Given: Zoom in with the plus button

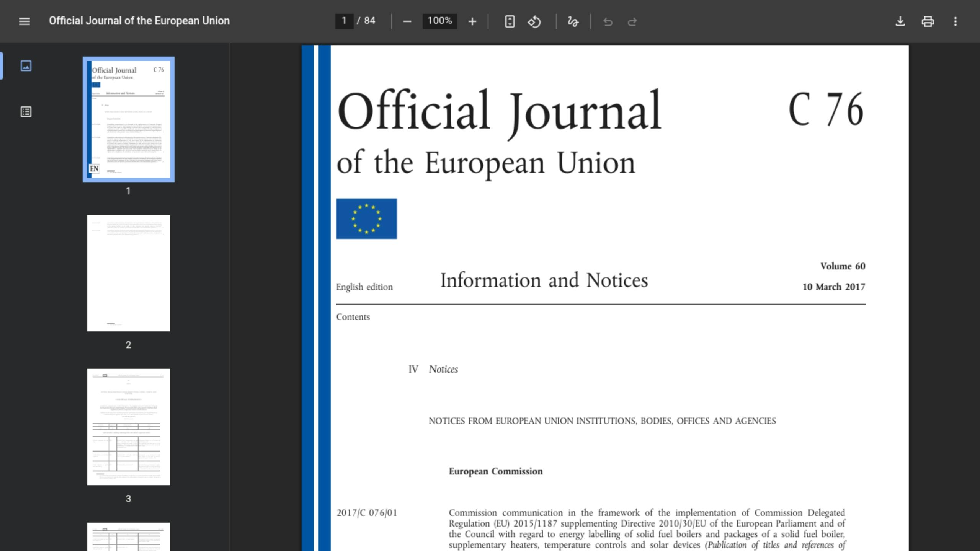Looking at the screenshot, I should pyautogui.click(x=472, y=22).
